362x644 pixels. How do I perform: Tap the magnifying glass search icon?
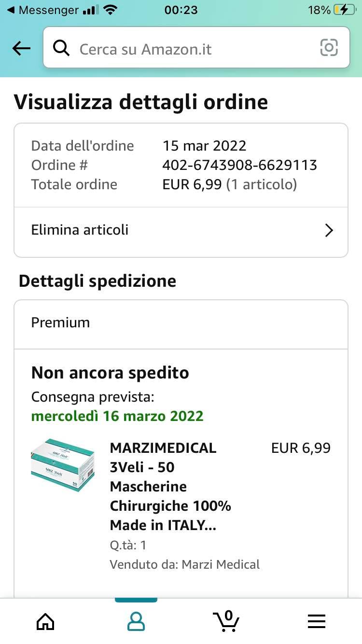point(61,48)
